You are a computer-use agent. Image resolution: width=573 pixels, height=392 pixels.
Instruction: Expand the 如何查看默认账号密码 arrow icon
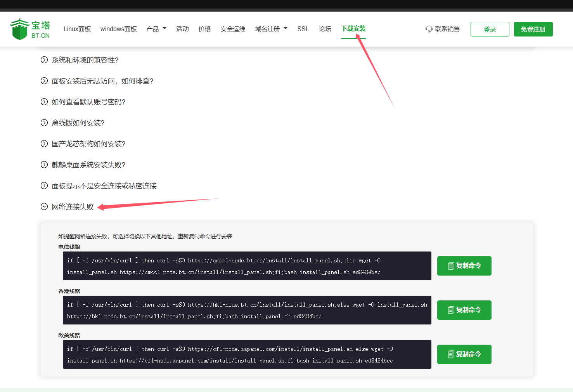click(x=44, y=102)
